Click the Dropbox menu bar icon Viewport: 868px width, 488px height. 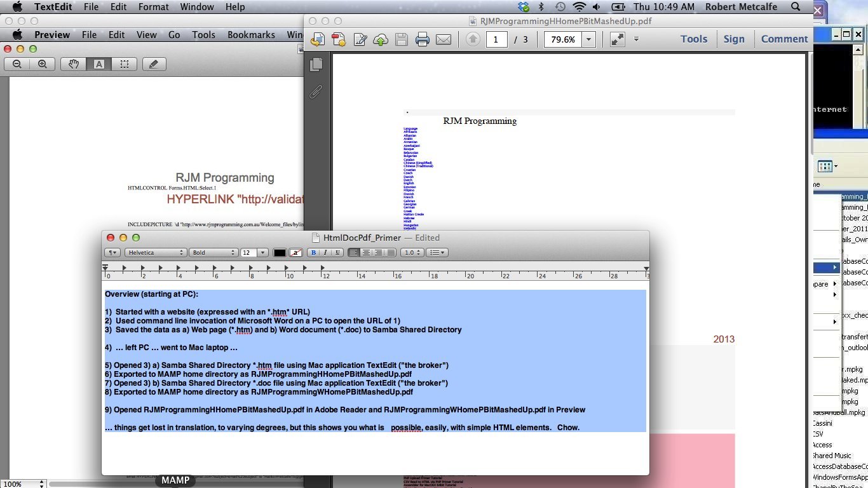point(524,7)
